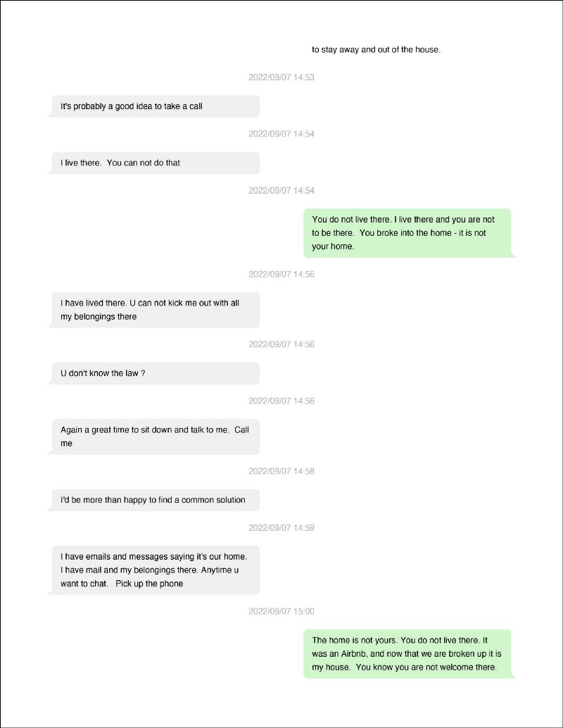The width and height of the screenshot is (563, 728).
Task: Select "I have emails and messages" message bubble
Action: tap(155, 570)
